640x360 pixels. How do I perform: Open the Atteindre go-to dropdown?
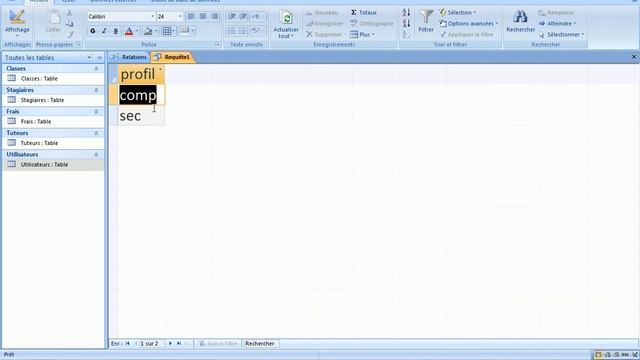click(557, 24)
